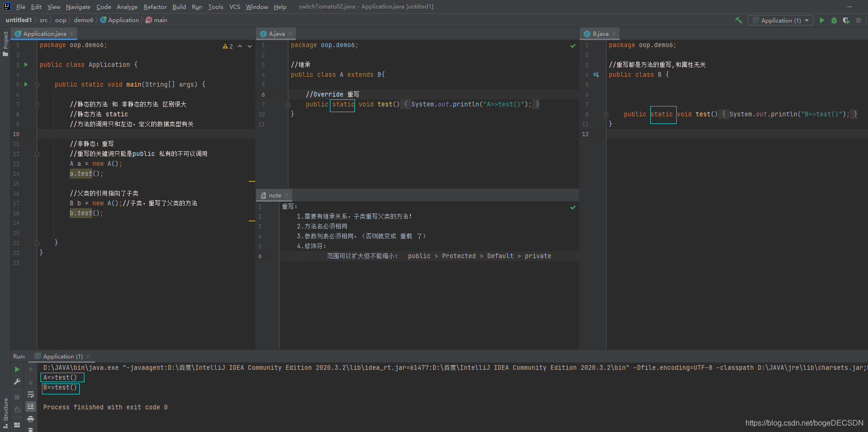This screenshot has height=432, width=868.
Task: Click the untitled1 breadcrumb
Action: pyautogui.click(x=19, y=20)
